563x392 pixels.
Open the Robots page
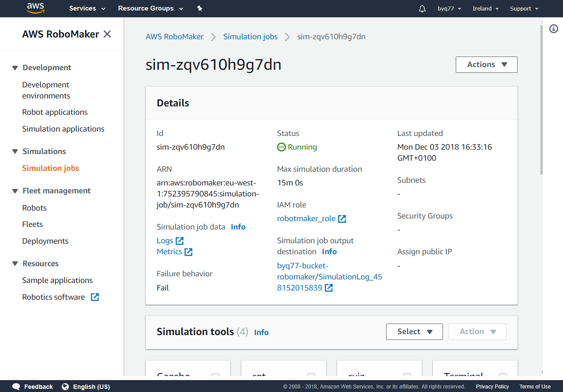[34, 208]
